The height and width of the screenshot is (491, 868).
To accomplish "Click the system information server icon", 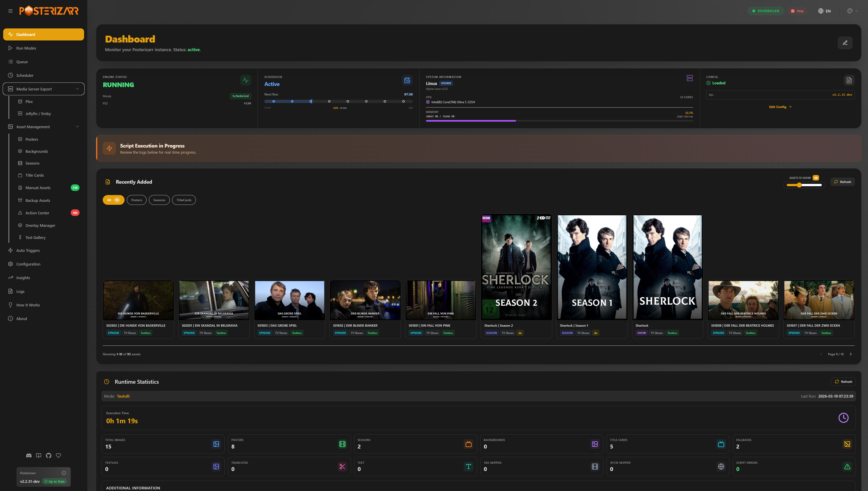I will point(689,78).
